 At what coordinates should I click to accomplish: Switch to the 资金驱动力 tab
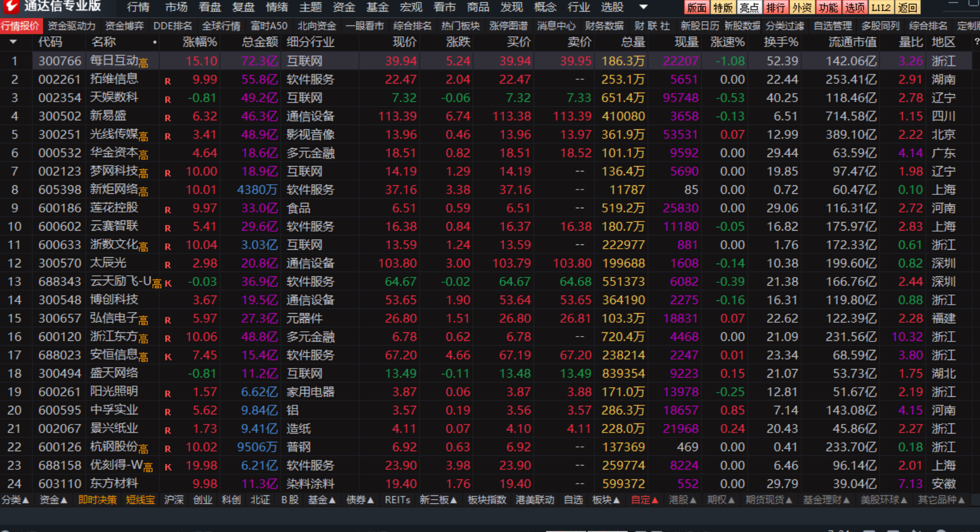click(71, 26)
